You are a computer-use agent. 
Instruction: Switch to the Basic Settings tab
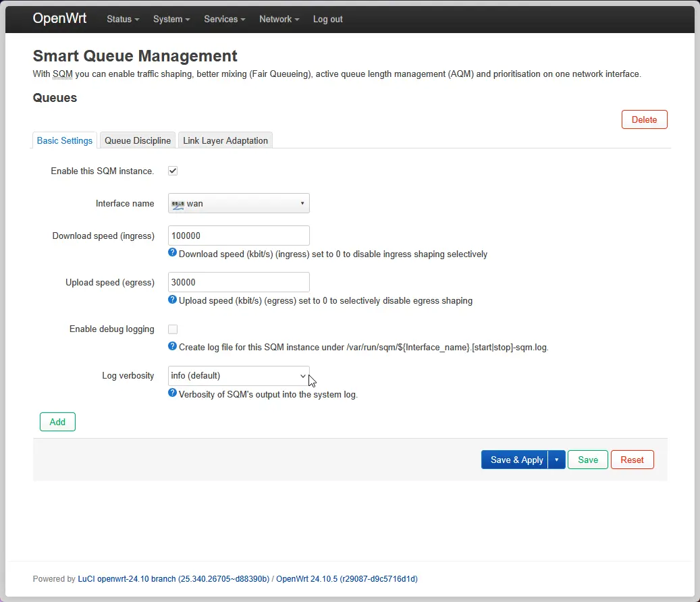coord(65,140)
